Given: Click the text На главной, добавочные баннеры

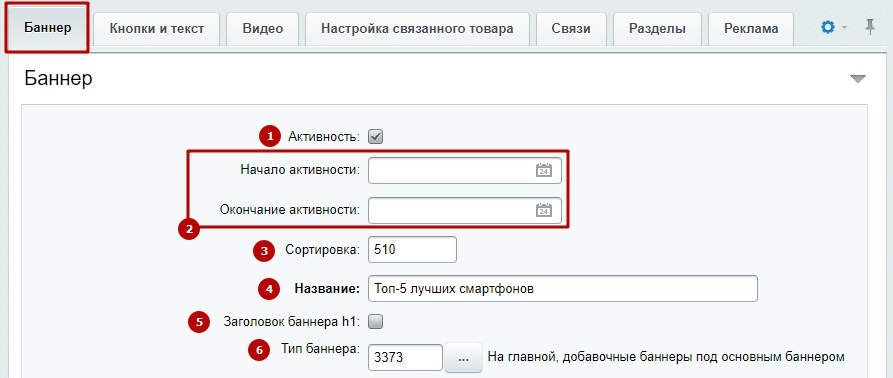Looking at the screenshot, I should pyautogui.click(x=666, y=357).
